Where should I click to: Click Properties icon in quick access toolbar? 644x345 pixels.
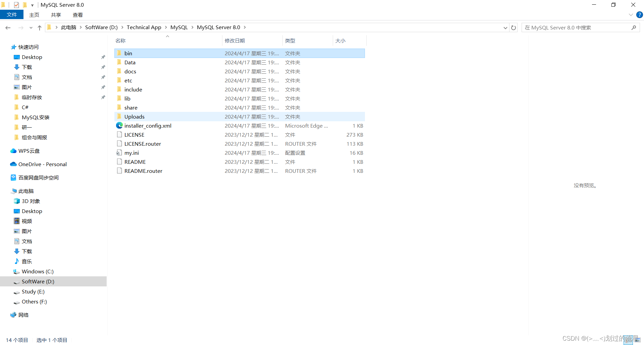[x=16, y=5]
